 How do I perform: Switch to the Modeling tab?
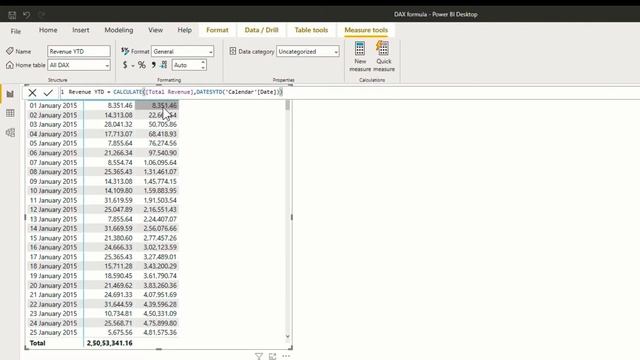tap(119, 30)
